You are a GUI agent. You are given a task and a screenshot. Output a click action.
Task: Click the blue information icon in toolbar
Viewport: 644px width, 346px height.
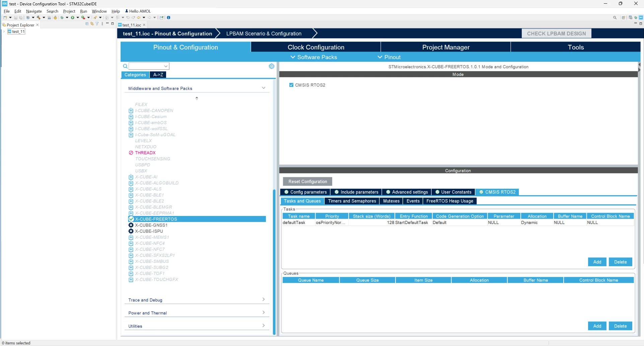pos(168,18)
